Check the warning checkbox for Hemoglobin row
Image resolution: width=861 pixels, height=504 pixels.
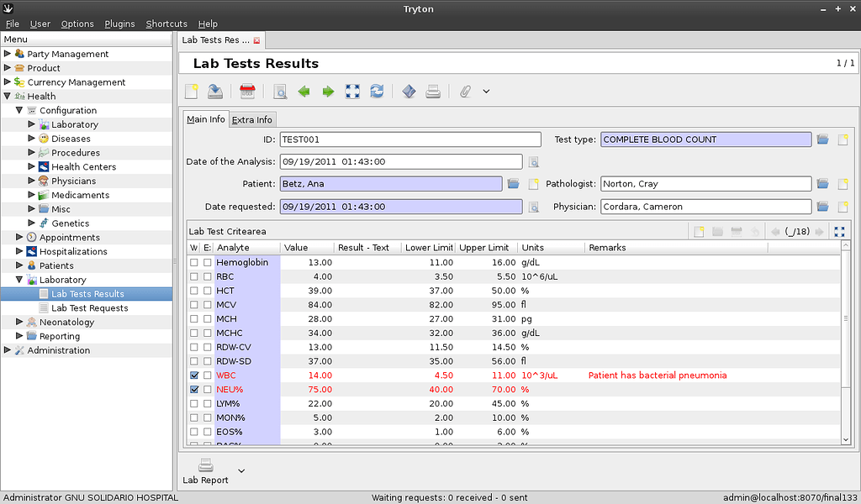pos(194,262)
